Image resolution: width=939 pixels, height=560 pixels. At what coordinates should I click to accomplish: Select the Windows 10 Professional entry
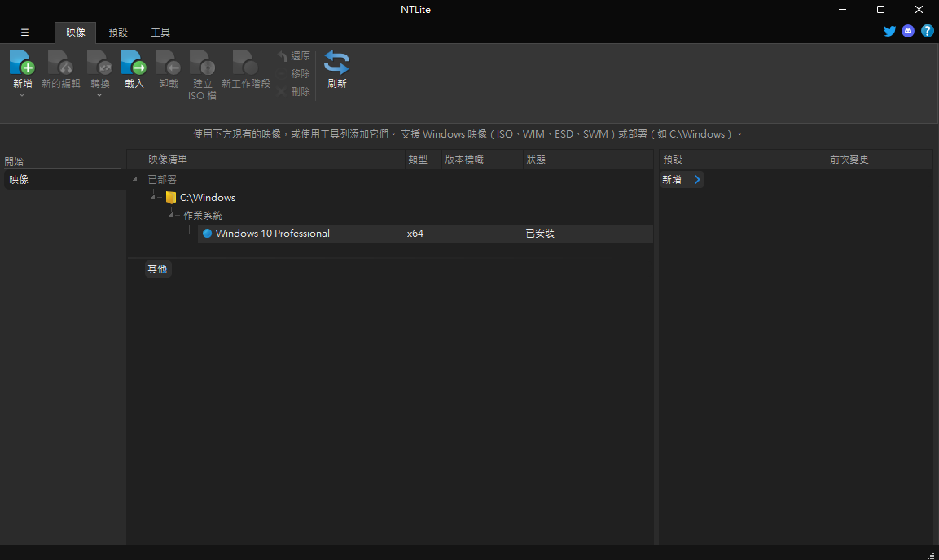272,234
